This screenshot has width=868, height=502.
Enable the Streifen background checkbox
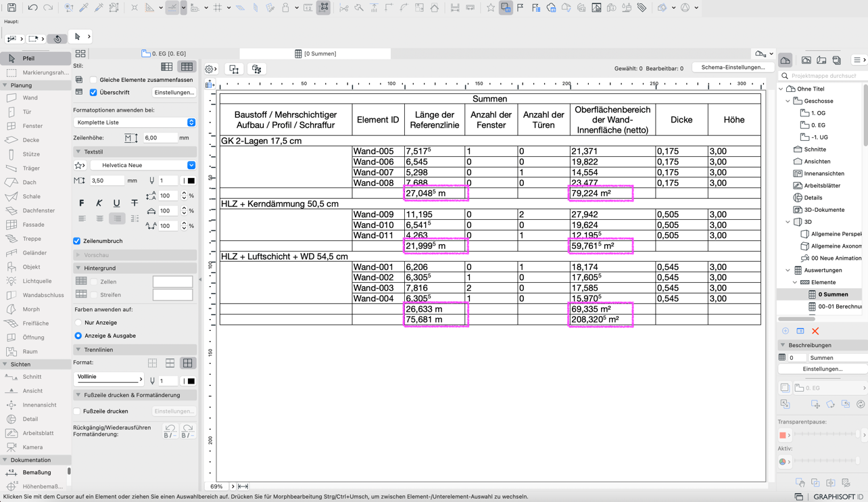point(94,295)
